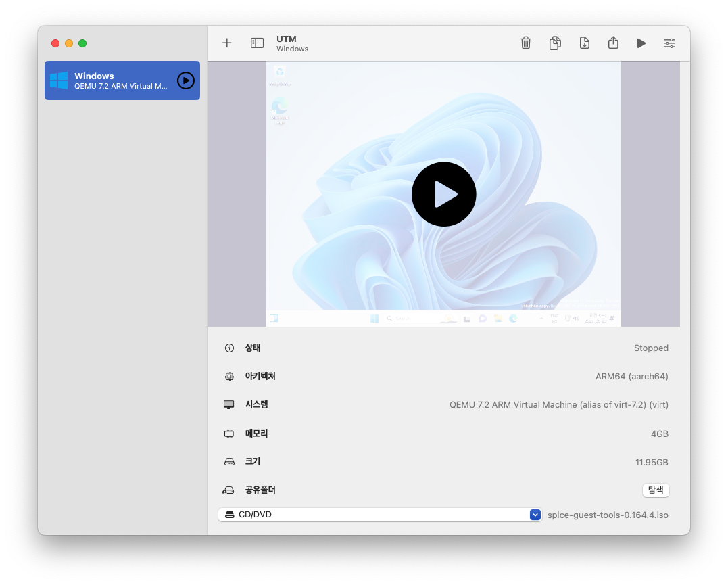Open VM settings sliders icon
The width and height of the screenshot is (728, 585).
pyautogui.click(x=669, y=43)
